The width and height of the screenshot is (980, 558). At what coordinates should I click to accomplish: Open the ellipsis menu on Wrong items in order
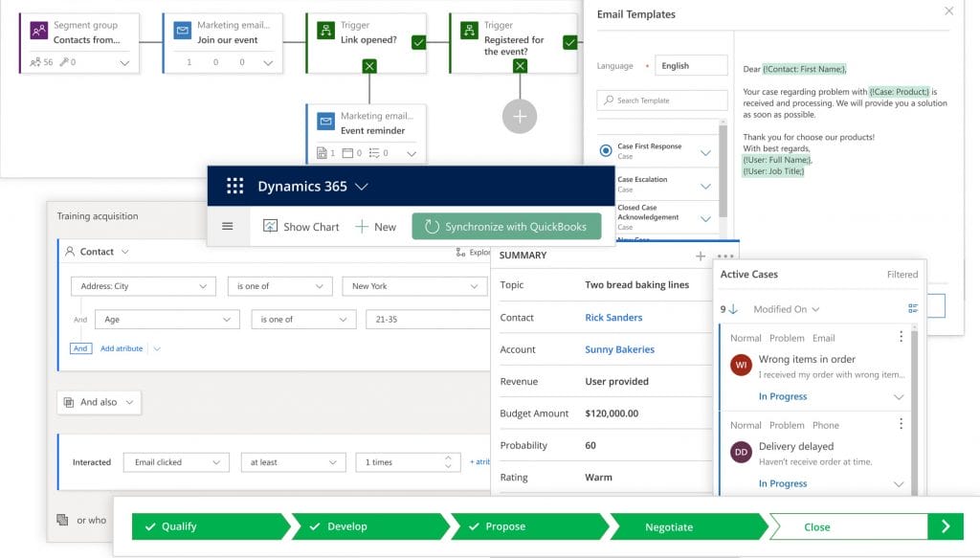902,338
